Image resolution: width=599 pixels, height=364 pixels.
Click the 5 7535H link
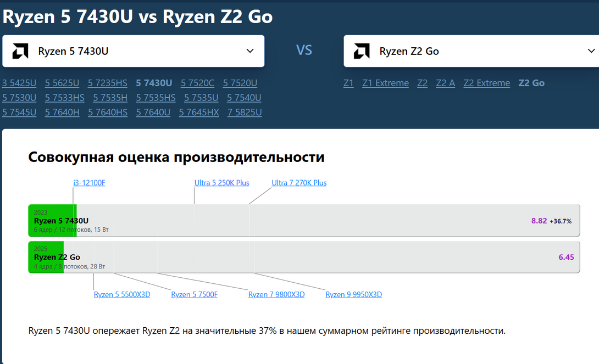click(x=110, y=98)
